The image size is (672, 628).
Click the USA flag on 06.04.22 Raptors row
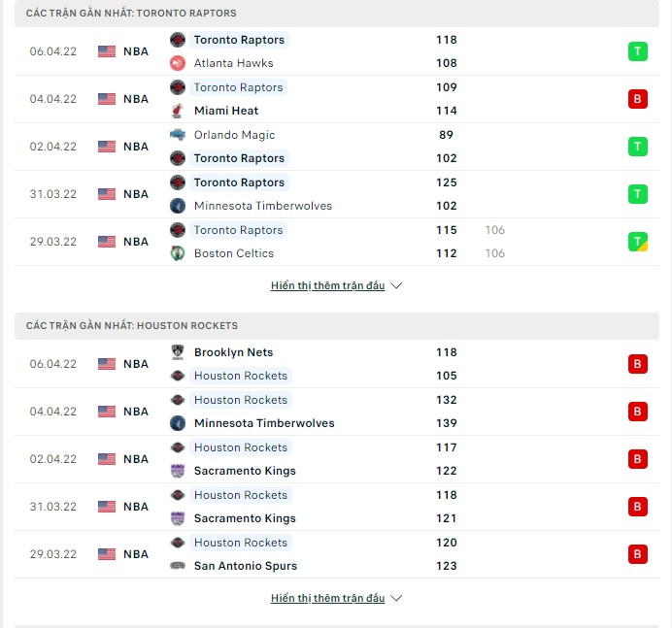pyautogui.click(x=107, y=51)
